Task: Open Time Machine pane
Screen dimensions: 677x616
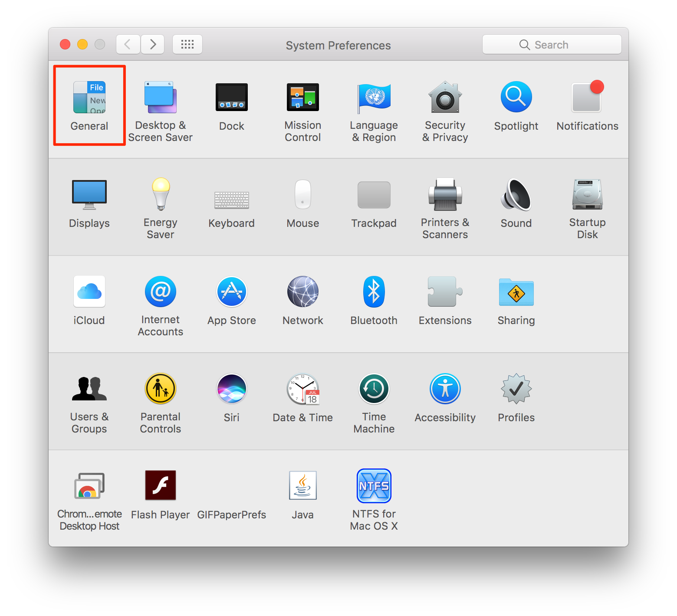Action: coord(374,403)
